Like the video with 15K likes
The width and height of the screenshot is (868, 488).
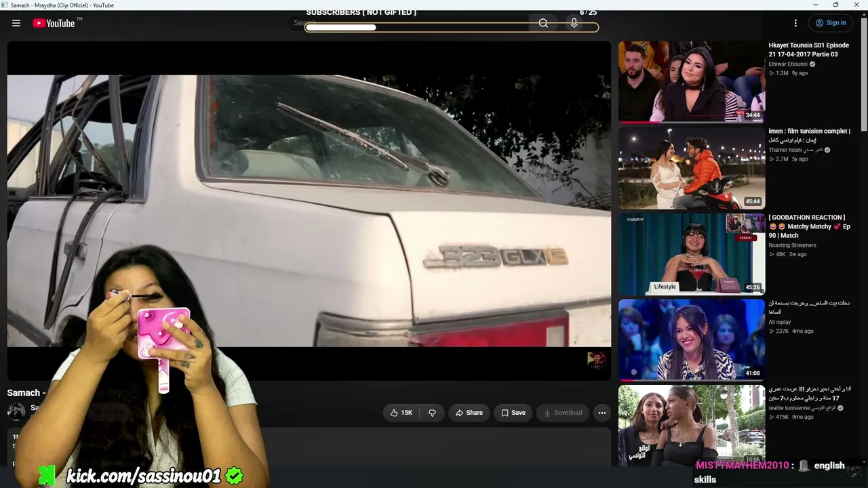(401, 413)
